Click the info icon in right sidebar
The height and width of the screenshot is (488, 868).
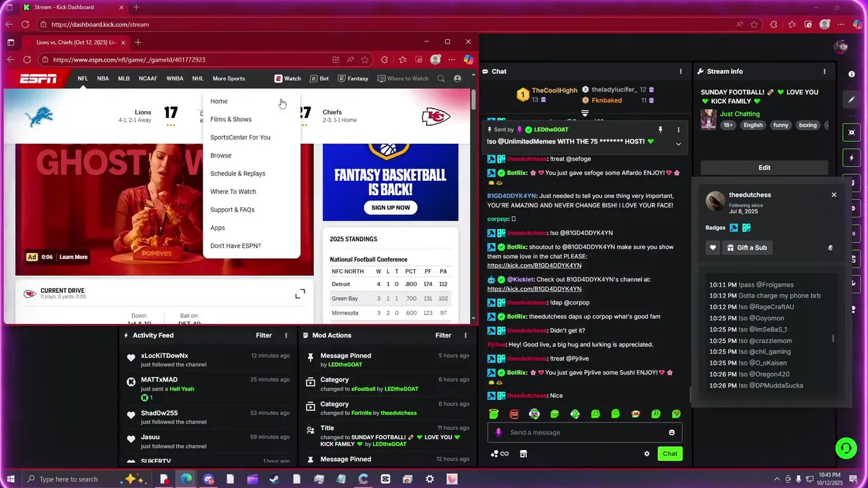[x=852, y=74]
